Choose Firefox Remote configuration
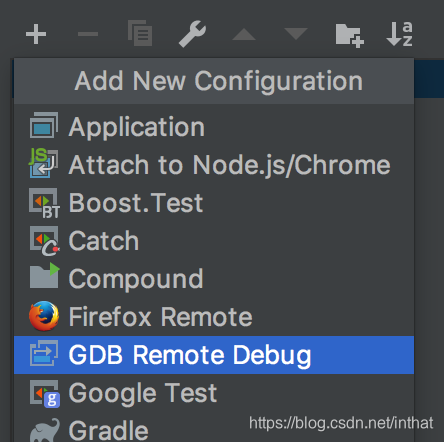444x442 pixels. 214,317
